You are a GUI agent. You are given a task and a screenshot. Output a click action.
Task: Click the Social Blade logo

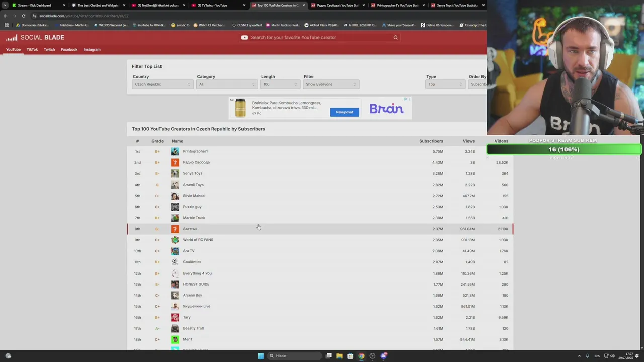click(x=35, y=37)
